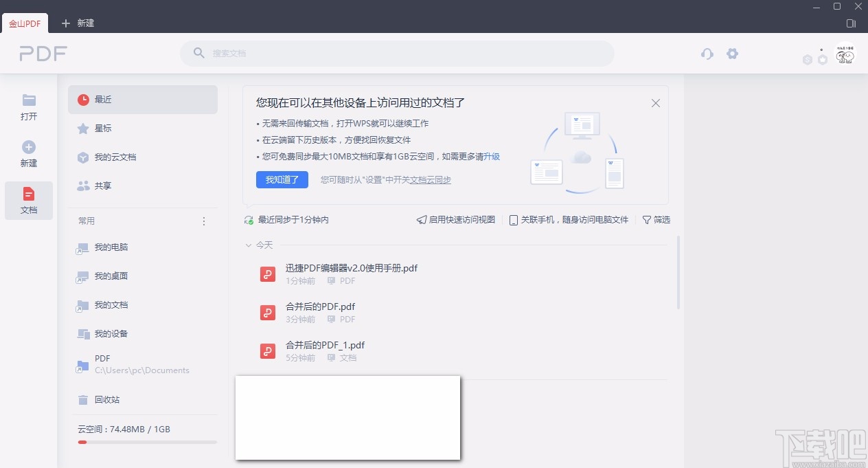This screenshot has height=468, width=868.
Task: Open 回收站 recycle bin
Action: pyautogui.click(x=143, y=400)
